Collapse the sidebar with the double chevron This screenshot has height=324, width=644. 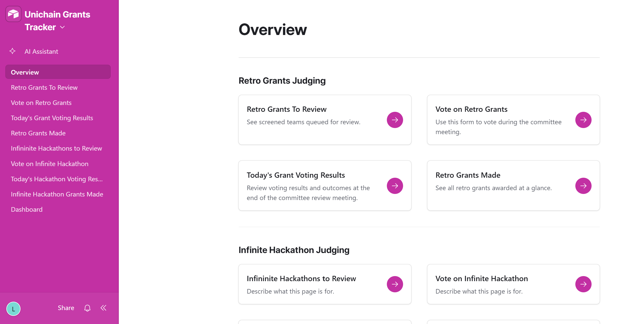tap(103, 308)
